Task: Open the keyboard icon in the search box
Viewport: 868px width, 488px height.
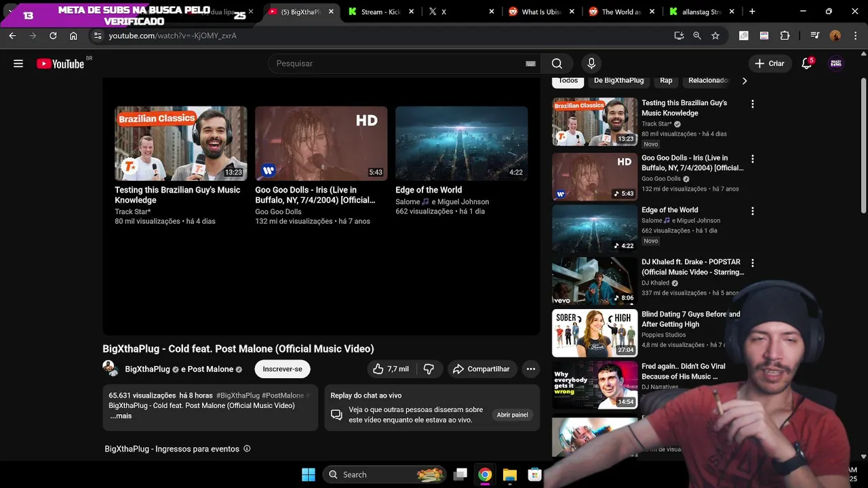Action: coord(530,64)
